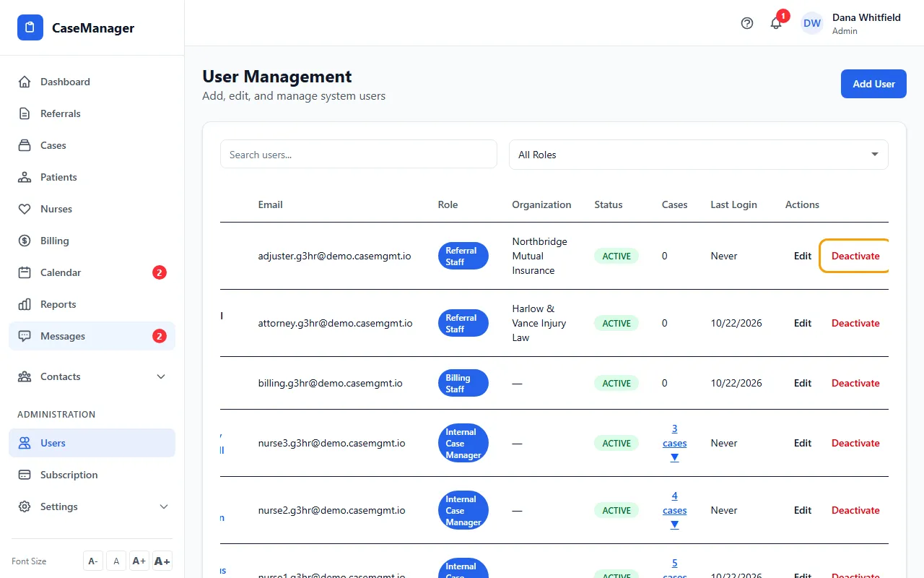Click the Dashboard home icon
924x578 pixels.
tap(25, 82)
